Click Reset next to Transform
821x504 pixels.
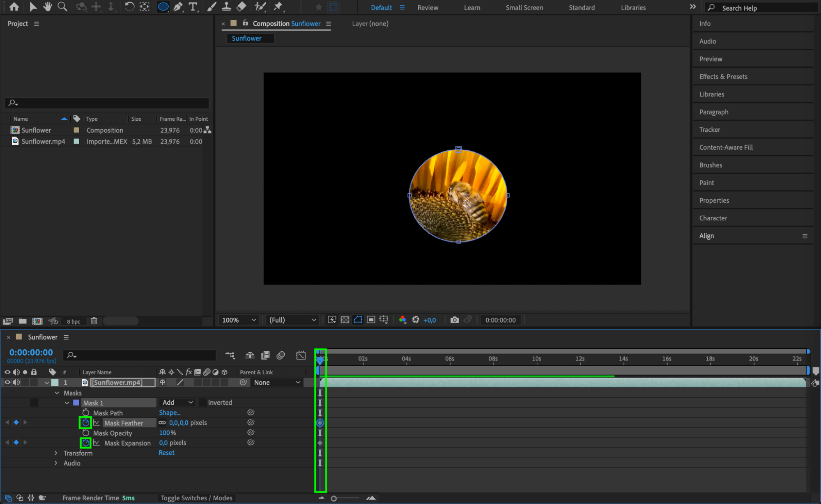coord(166,453)
